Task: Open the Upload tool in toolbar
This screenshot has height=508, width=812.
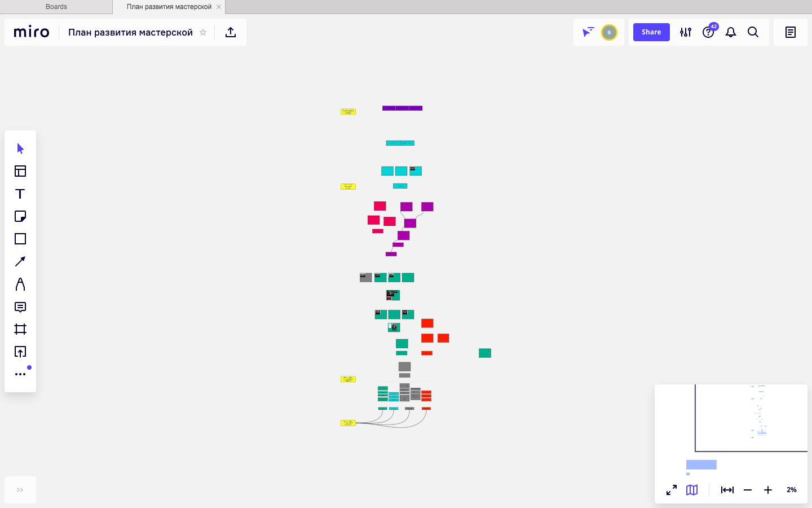Action: (20, 352)
